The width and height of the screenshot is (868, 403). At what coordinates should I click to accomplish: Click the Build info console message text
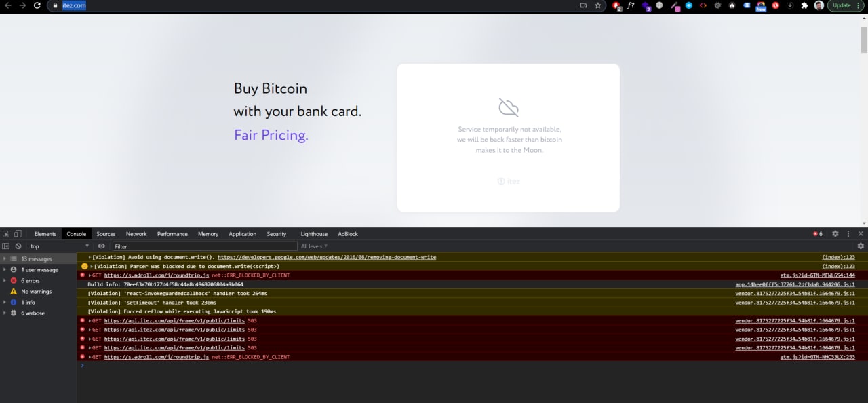(x=165, y=284)
